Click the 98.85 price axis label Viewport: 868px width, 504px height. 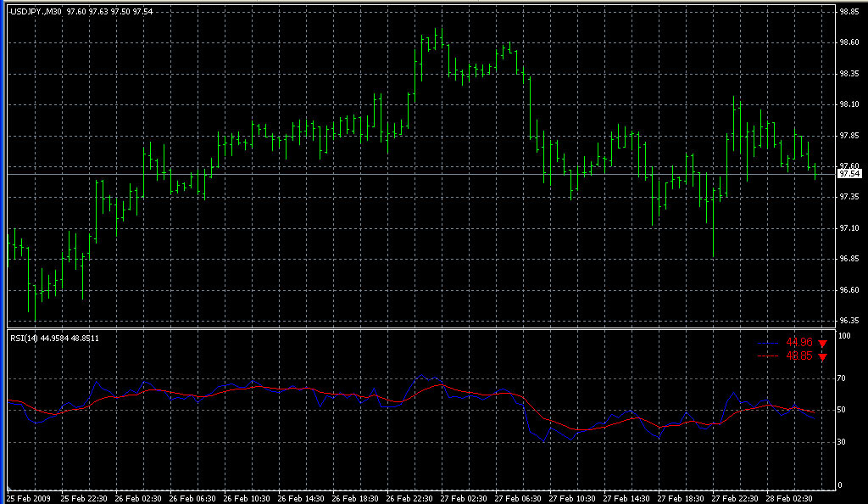(x=849, y=11)
